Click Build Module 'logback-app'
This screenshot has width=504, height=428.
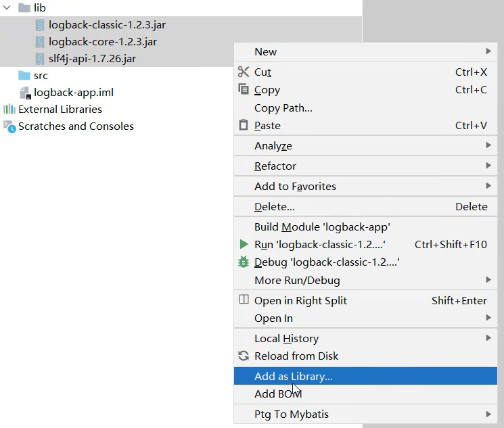tap(322, 227)
